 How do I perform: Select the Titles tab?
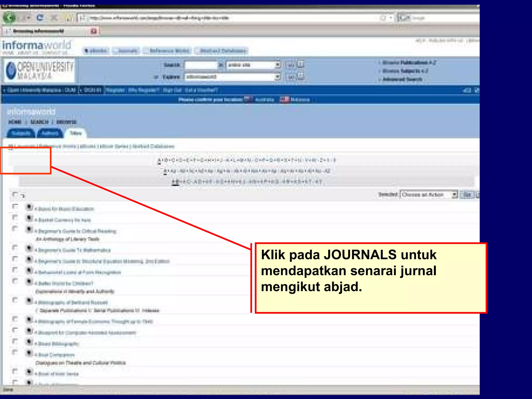(x=76, y=133)
